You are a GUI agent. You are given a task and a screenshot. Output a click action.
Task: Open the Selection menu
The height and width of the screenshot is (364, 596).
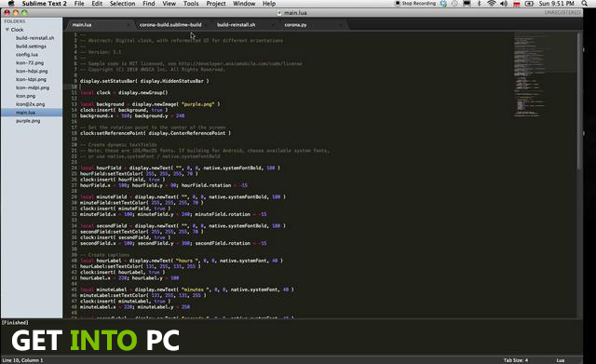(122, 4)
